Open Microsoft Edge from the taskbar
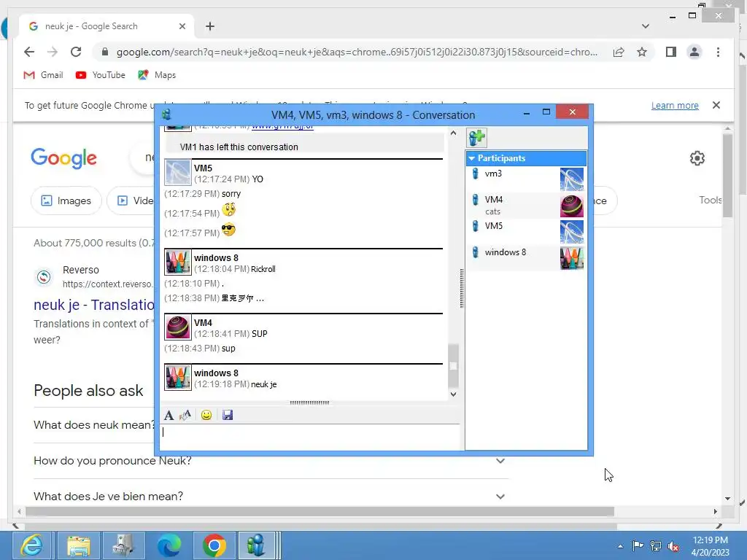This screenshot has height=560, width=747. point(169,545)
